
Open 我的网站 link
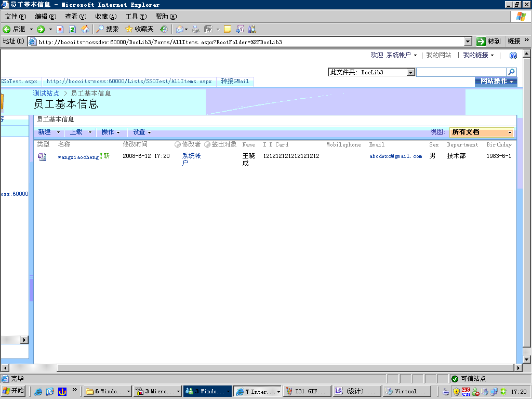click(438, 55)
